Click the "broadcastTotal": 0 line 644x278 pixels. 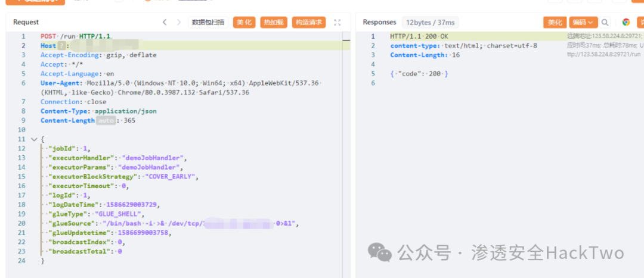85,252
